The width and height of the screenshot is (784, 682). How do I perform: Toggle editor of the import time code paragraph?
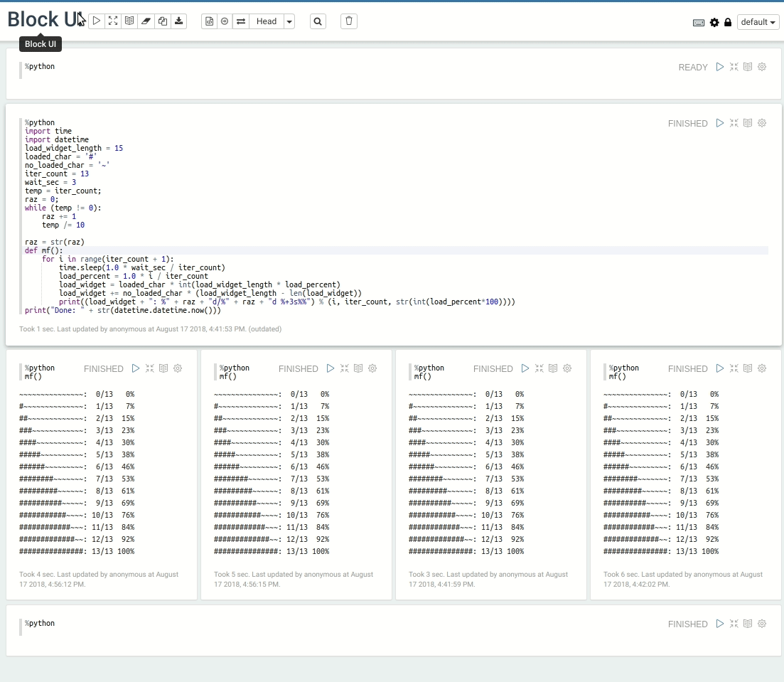[x=734, y=123]
